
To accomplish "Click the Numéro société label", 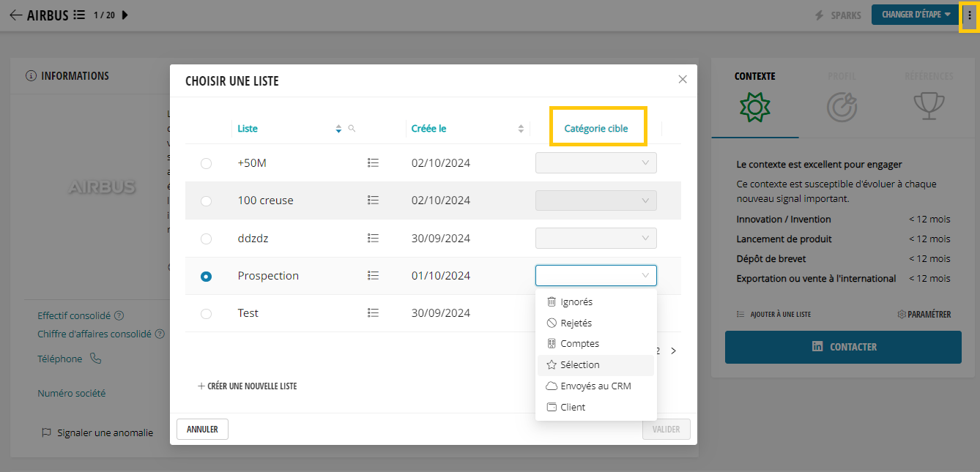I will pos(72,393).
